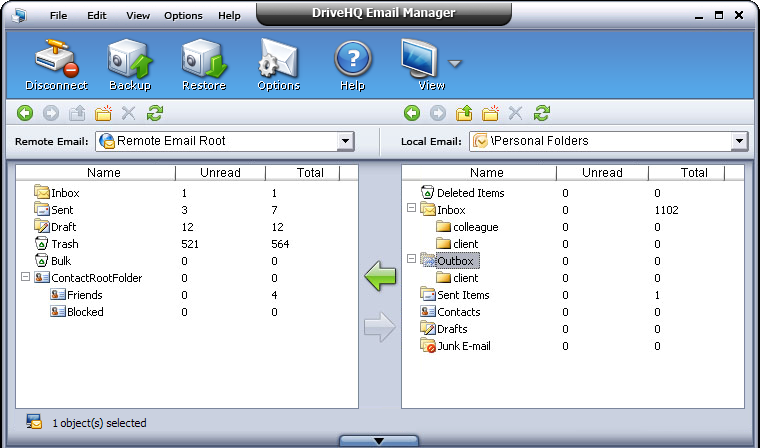Start a Backup from the toolbar
Screen dimensions: 760x448
coord(129,62)
